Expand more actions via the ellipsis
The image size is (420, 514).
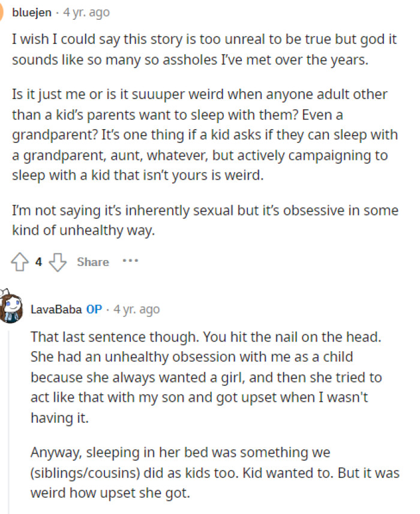[130, 261]
